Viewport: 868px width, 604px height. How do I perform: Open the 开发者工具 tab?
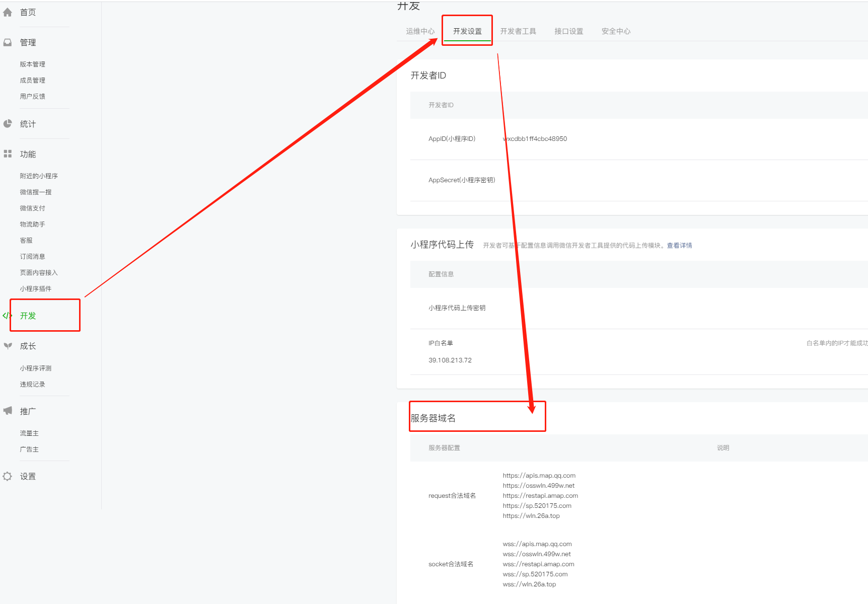tap(518, 31)
